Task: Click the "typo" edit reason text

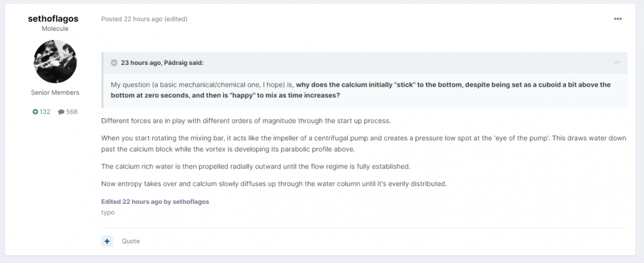Action: pyautogui.click(x=108, y=212)
